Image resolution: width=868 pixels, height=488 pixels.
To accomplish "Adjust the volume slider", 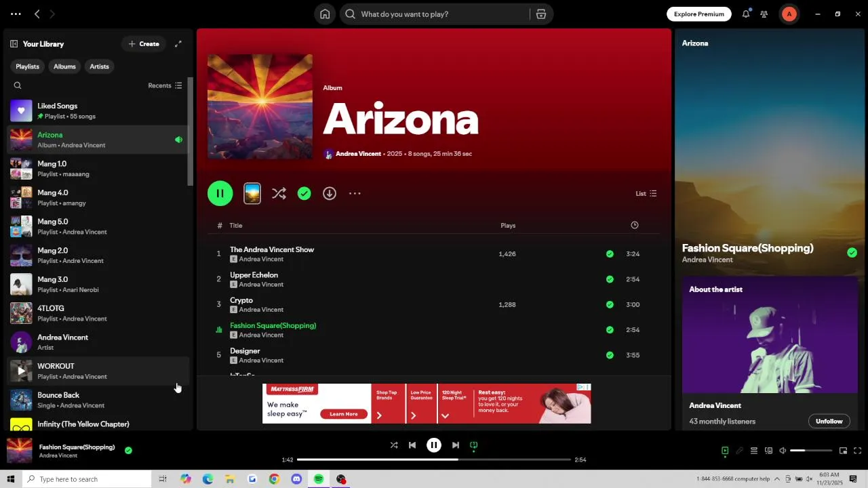I will click(x=811, y=451).
